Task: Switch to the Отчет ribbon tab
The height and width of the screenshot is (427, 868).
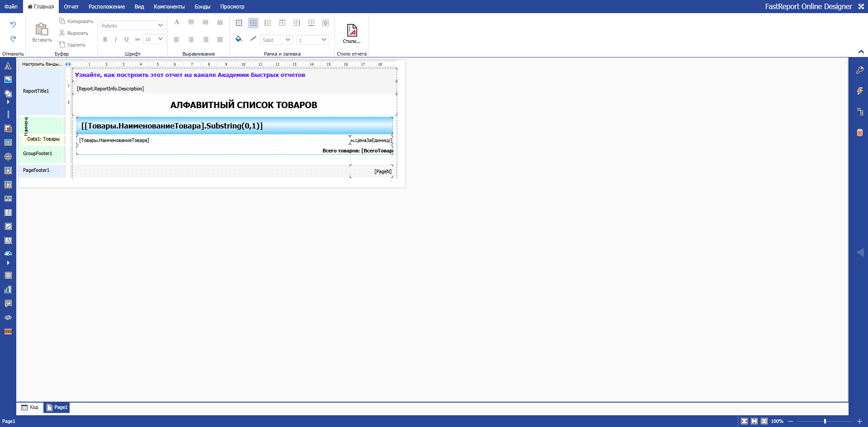Action: tap(71, 6)
